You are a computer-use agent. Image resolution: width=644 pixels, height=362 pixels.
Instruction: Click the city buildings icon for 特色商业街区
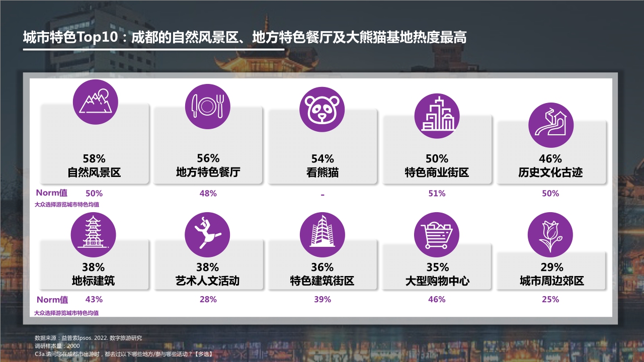coord(437,116)
